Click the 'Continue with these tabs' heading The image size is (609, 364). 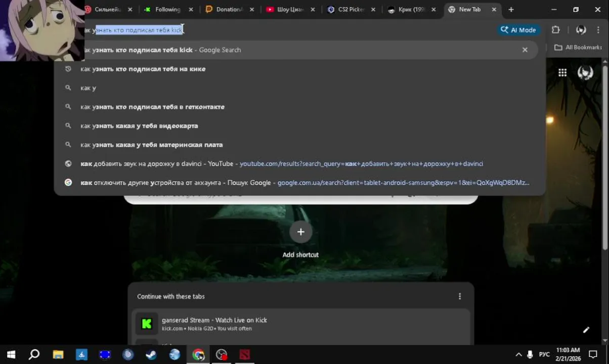tap(171, 296)
